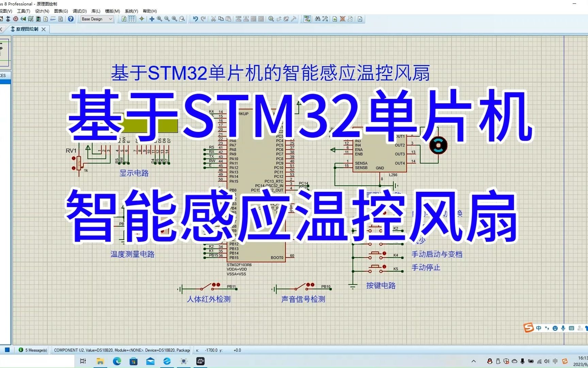Open the Design Explorer icon
588x368 pixels.
[38, 19]
